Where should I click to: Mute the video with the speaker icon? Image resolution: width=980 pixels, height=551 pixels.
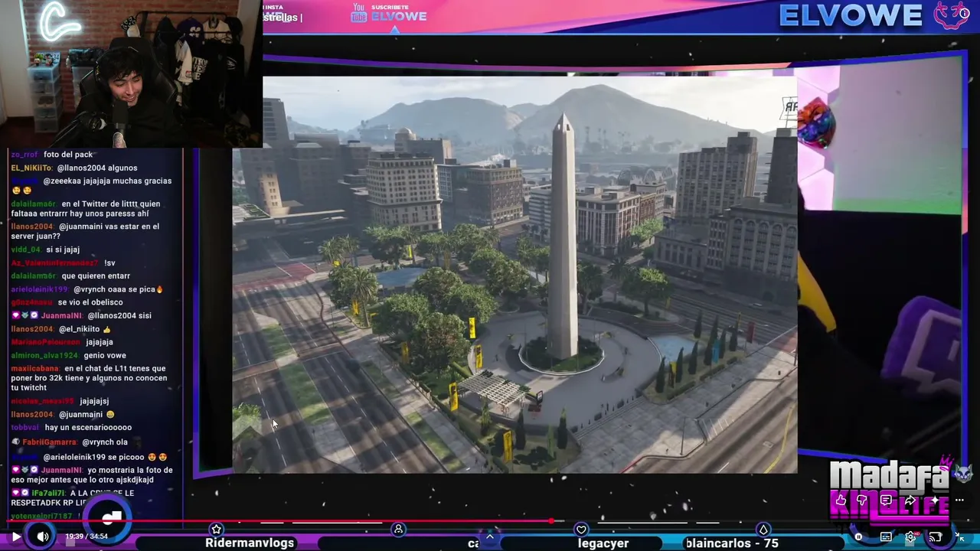(43, 536)
